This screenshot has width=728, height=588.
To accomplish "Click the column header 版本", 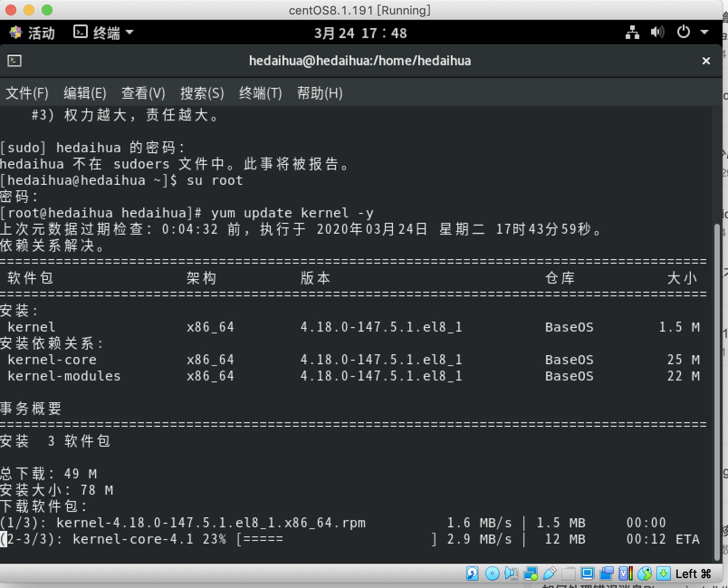I will tap(316, 278).
